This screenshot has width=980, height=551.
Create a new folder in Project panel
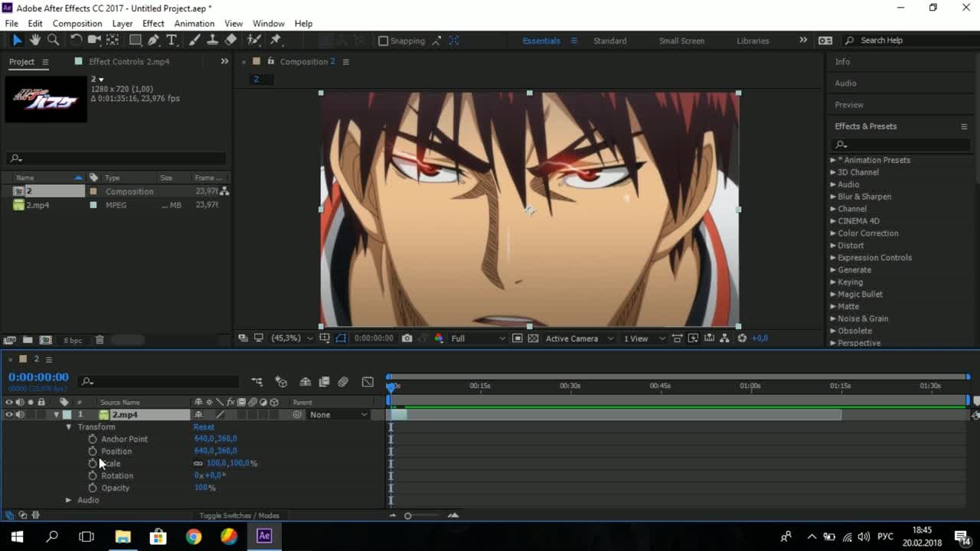point(28,340)
